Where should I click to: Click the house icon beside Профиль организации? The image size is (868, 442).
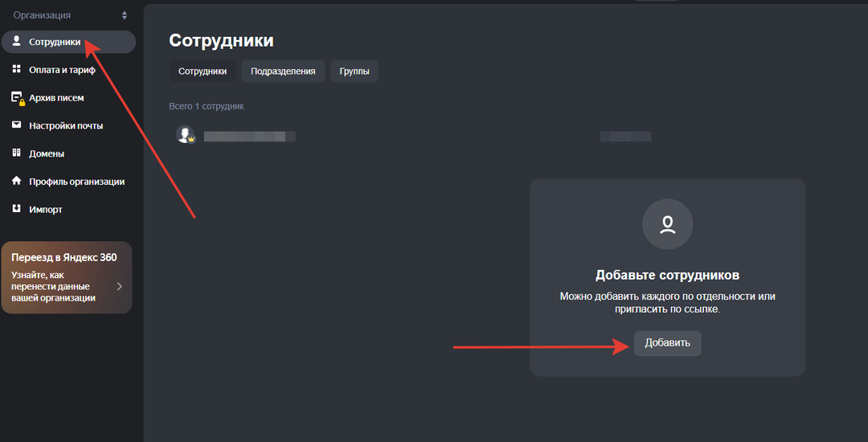pyautogui.click(x=17, y=181)
